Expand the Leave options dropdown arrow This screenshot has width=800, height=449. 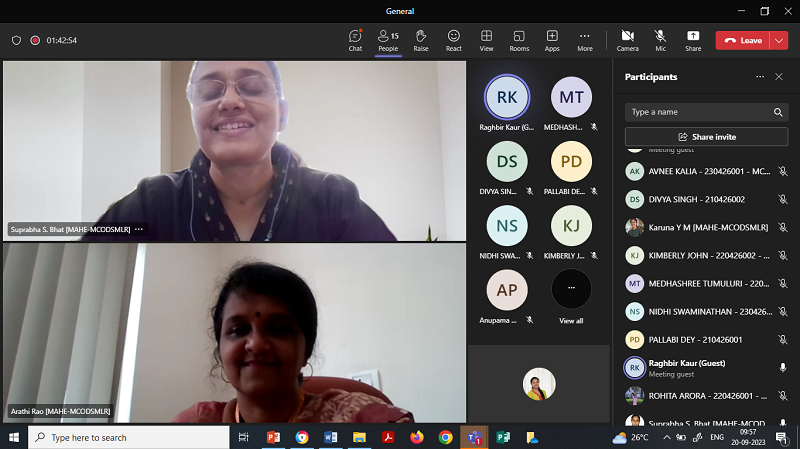[x=779, y=40]
